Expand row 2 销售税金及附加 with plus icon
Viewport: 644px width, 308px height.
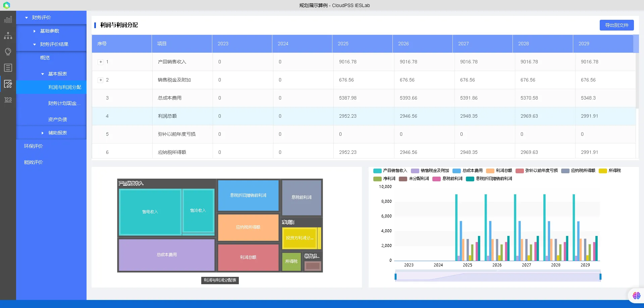(x=101, y=80)
